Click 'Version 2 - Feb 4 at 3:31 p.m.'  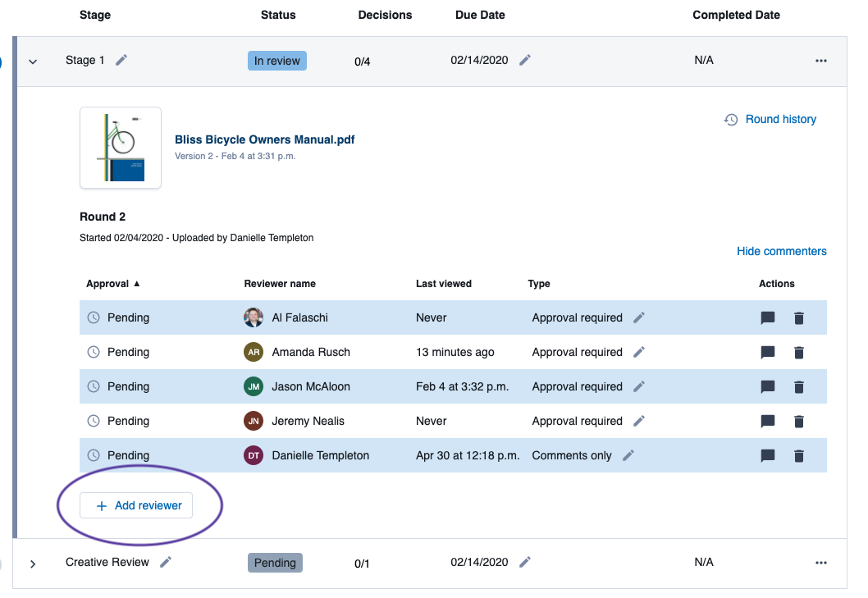[235, 156]
